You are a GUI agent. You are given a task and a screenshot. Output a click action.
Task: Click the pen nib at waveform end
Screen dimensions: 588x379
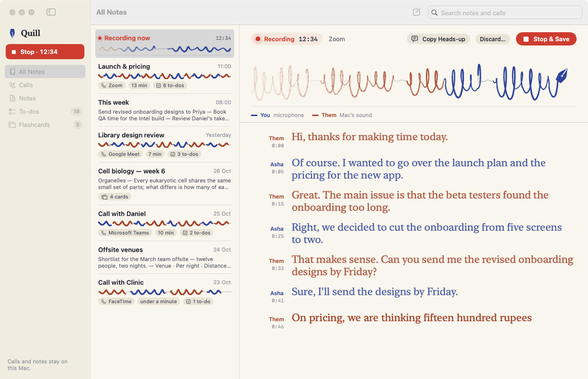click(x=561, y=76)
